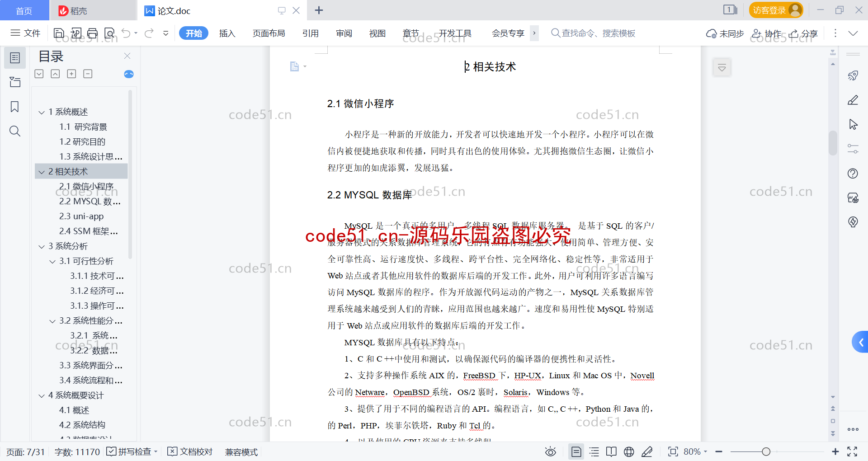
Task: Close the 目录 outline panel
Action: tap(127, 56)
